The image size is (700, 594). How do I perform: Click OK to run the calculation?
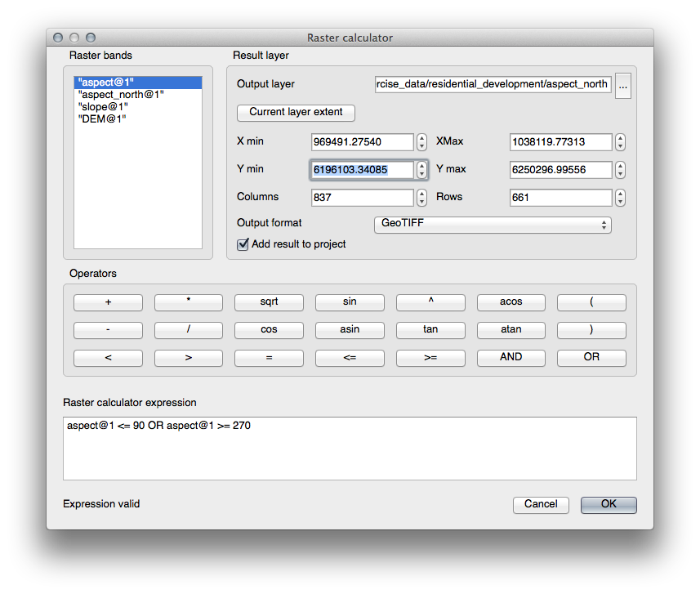tap(608, 504)
